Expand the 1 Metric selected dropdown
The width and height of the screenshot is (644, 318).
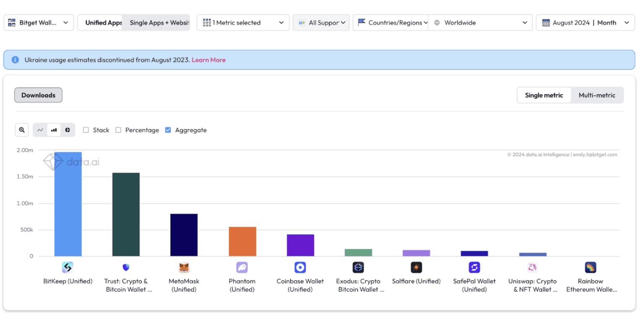click(243, 23)
